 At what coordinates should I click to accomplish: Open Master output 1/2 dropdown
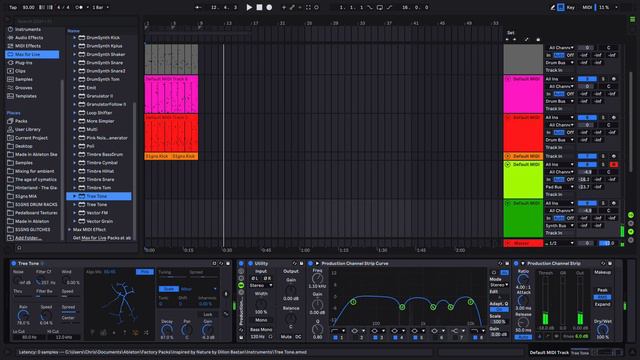click(560, 243)
